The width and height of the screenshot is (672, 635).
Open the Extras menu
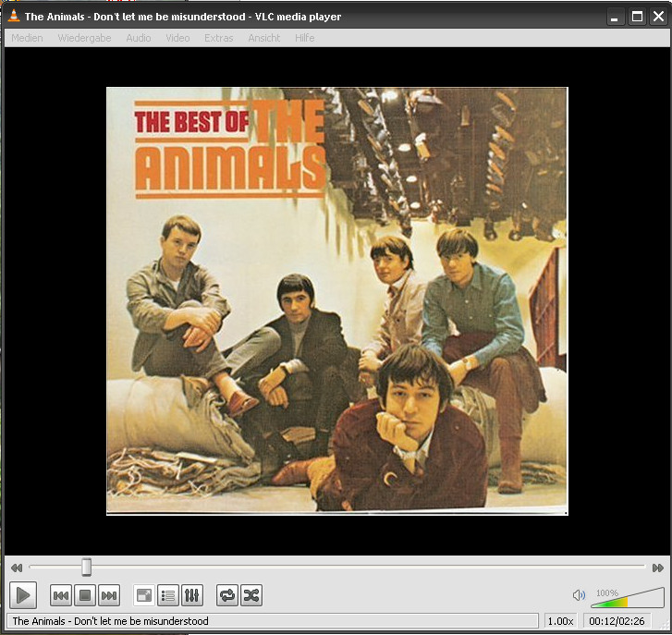point(218,38)
